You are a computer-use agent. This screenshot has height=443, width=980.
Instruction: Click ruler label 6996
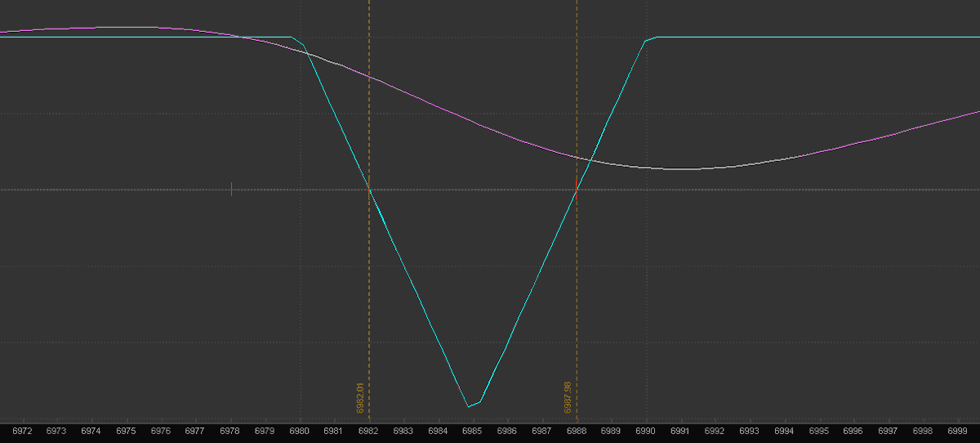[x=853, y=431]
